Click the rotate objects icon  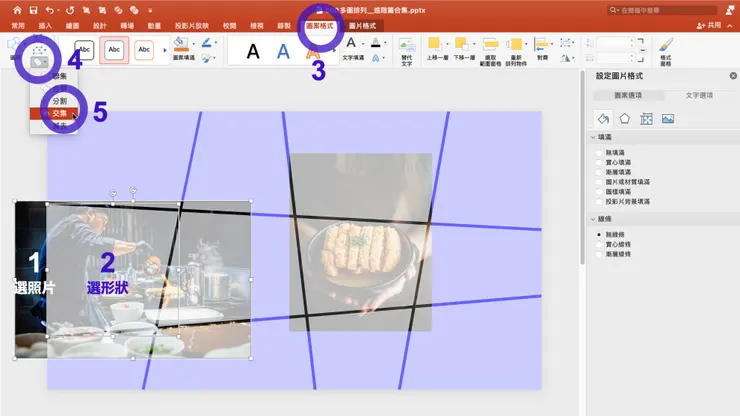pos(565,58)
